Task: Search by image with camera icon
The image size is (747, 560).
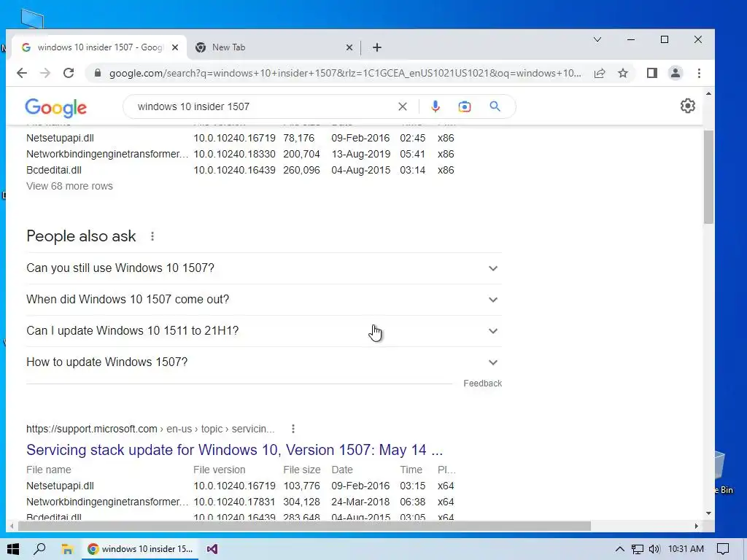Action: [465, 106]
